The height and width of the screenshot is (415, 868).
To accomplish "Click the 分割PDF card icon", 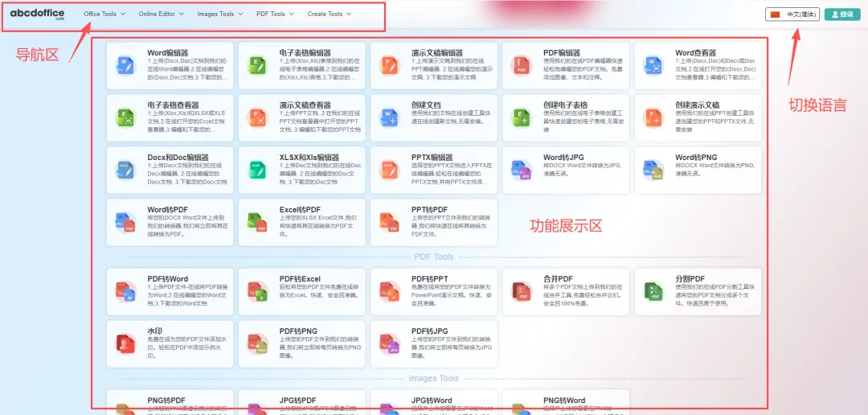I will [653, 291].
